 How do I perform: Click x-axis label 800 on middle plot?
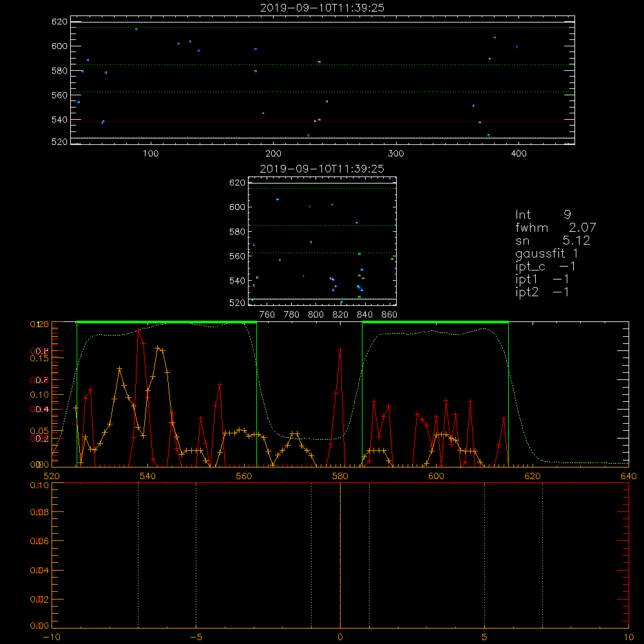[x=316, y=315]
